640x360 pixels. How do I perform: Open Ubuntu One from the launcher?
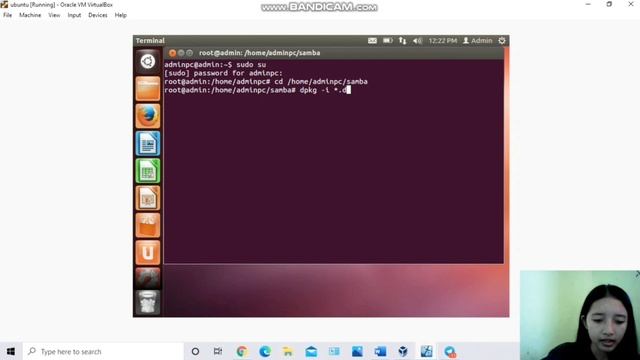pos(148,253)
